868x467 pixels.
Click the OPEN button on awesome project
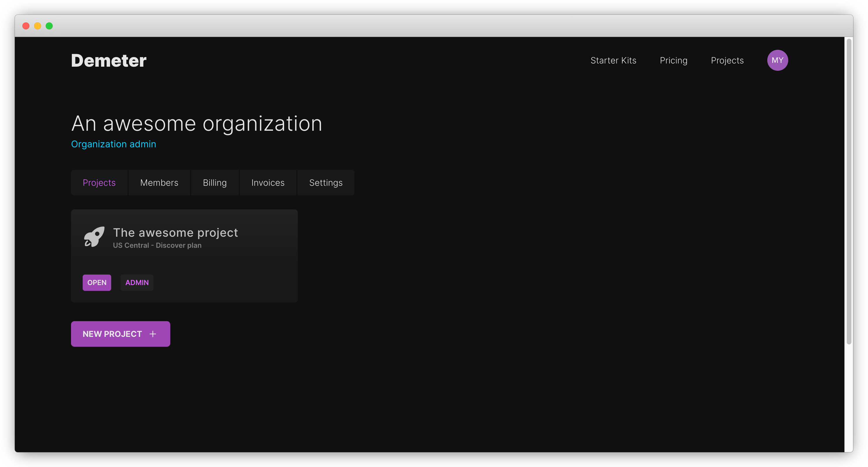(97, 283)
